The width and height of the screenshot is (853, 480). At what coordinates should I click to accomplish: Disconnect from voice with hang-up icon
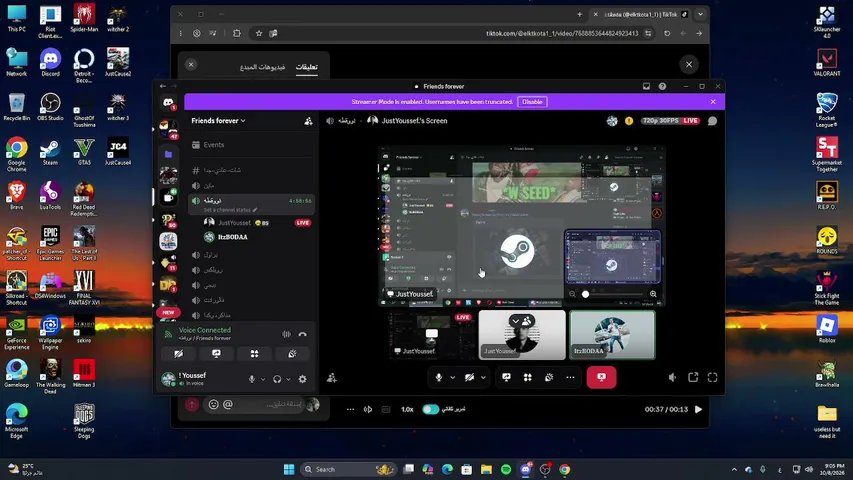click(x=302, y=334)
